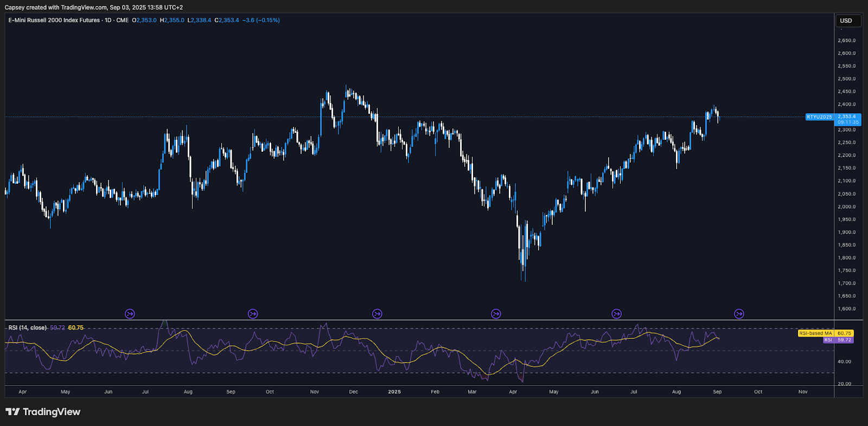Click the last rollover marker before Oct 2025
Viewport: 868px width, 426px height.
point(739,314)
